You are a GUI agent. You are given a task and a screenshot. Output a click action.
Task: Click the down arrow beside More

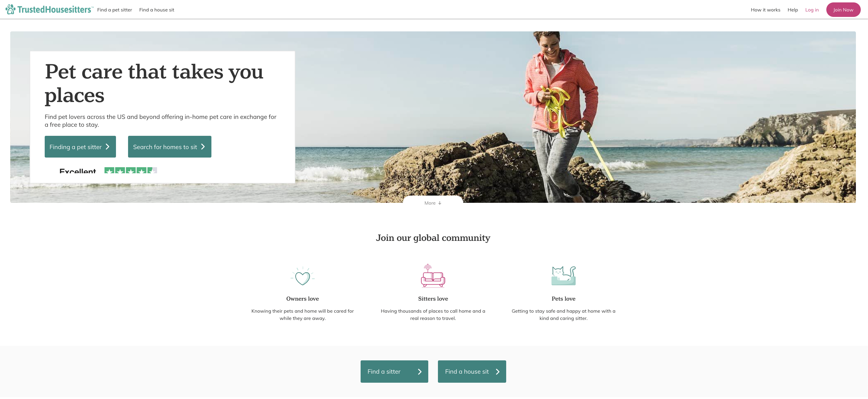[x=440, y=203]
